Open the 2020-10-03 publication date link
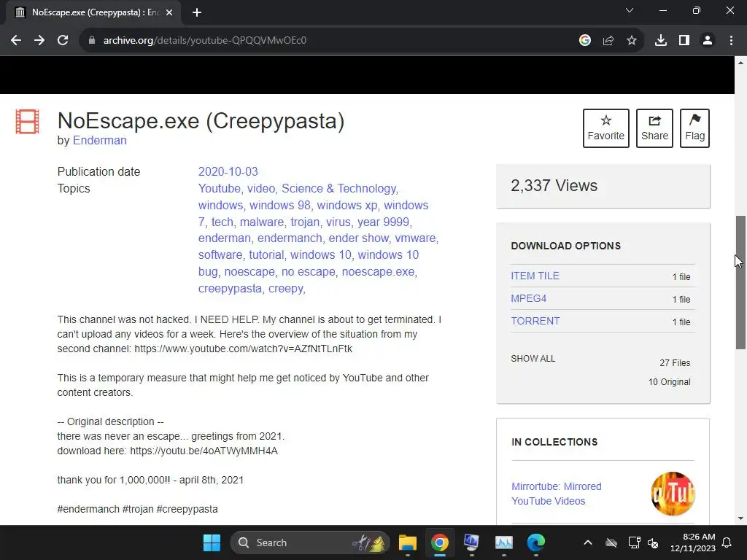This screenshot has width=747, height=560. (x=228, y=171)
